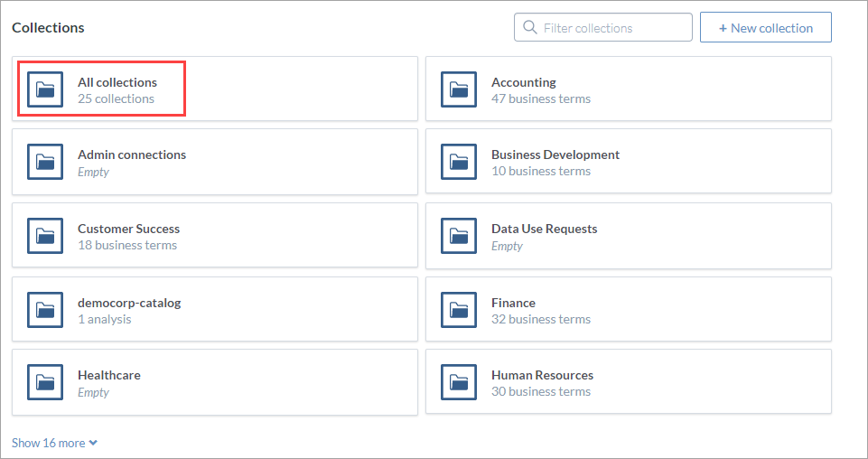Click the search magnifier icon
The height and width of the screenshot is (459, 868).
pos(530,28)
